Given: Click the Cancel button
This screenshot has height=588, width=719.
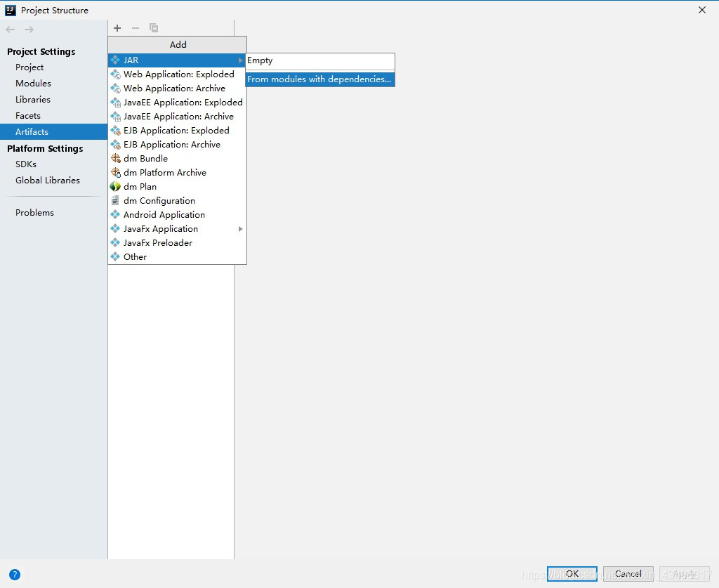Looking at the screenshot, I should coord(628,574).
